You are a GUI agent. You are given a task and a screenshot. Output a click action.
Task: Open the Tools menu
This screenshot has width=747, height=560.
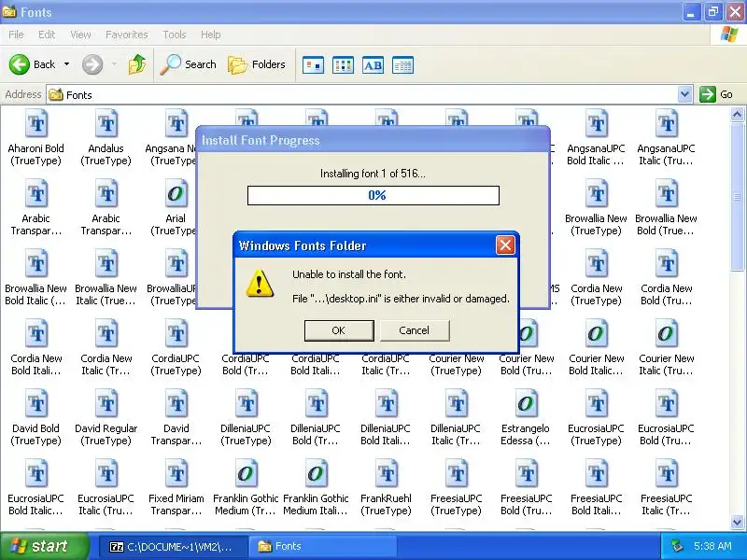click(175, 35)
